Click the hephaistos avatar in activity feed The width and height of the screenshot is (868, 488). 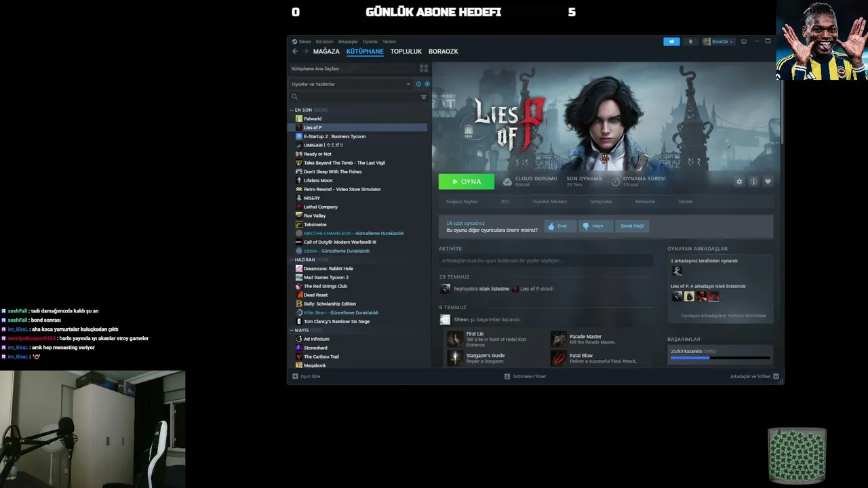click(445, 289)
